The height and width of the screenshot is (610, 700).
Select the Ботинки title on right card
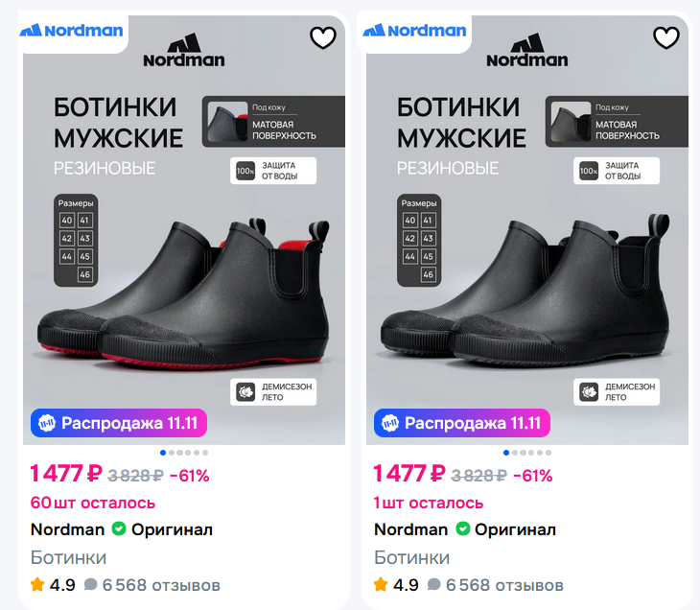[x=411, y=557]
